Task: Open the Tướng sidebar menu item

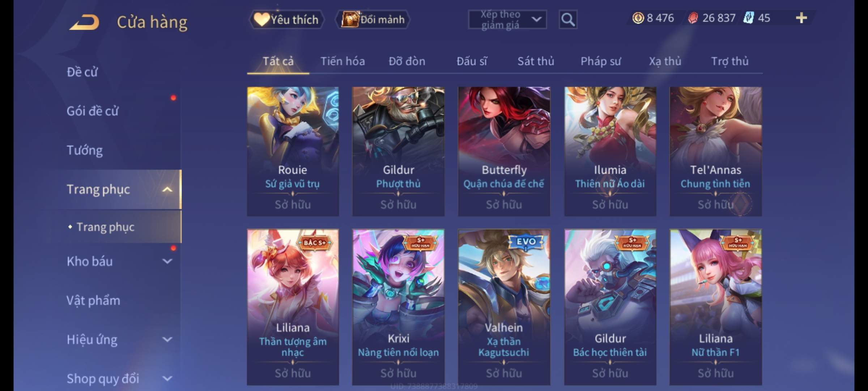Action: click(85, 150)
